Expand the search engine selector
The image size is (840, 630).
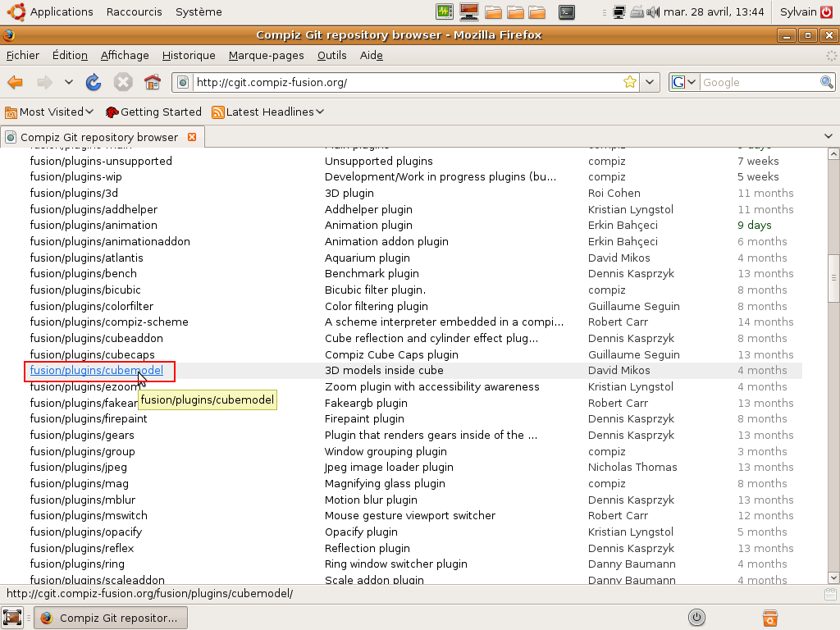(x=684, y=82)
